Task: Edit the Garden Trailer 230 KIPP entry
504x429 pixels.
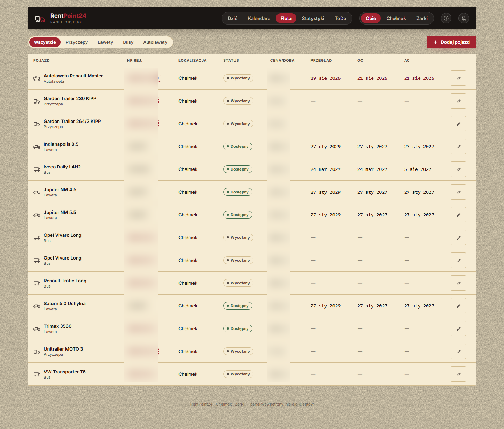Action: [x=458, y=101]
